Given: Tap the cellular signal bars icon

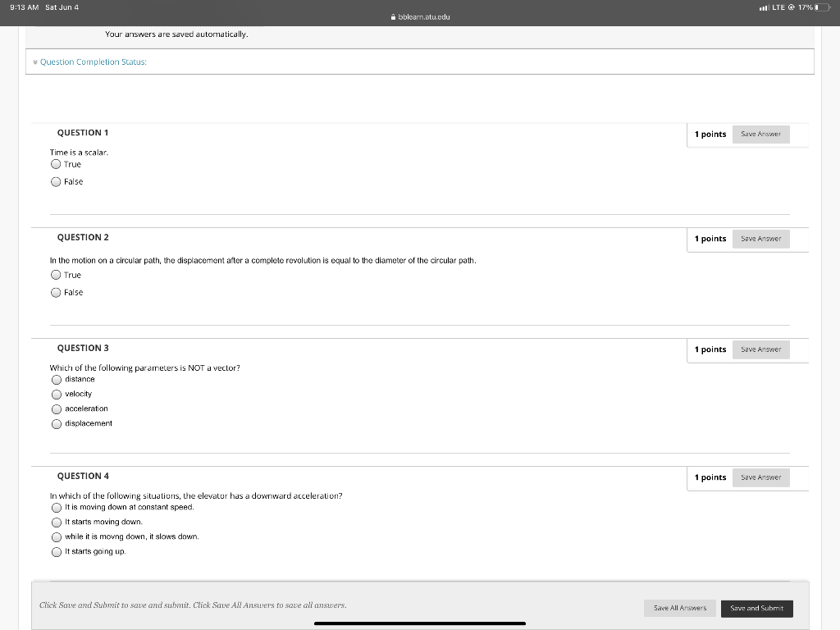Looking at the screenshot, I should pos(764,7).
